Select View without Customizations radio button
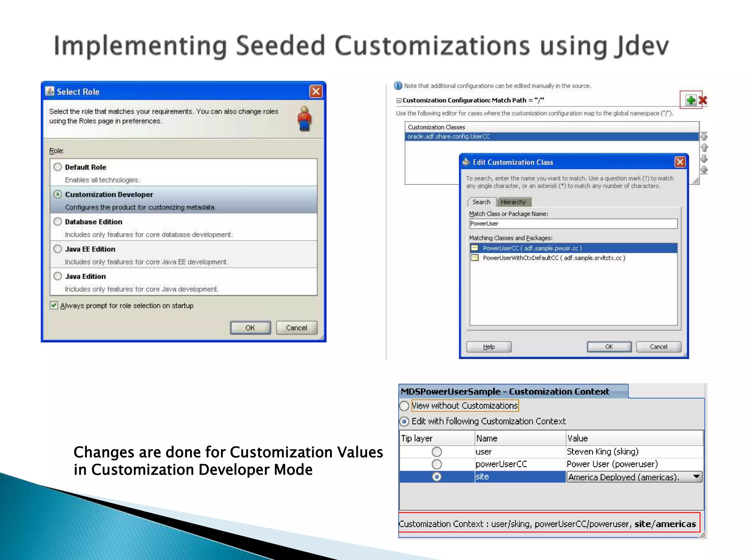 point(404,406)
